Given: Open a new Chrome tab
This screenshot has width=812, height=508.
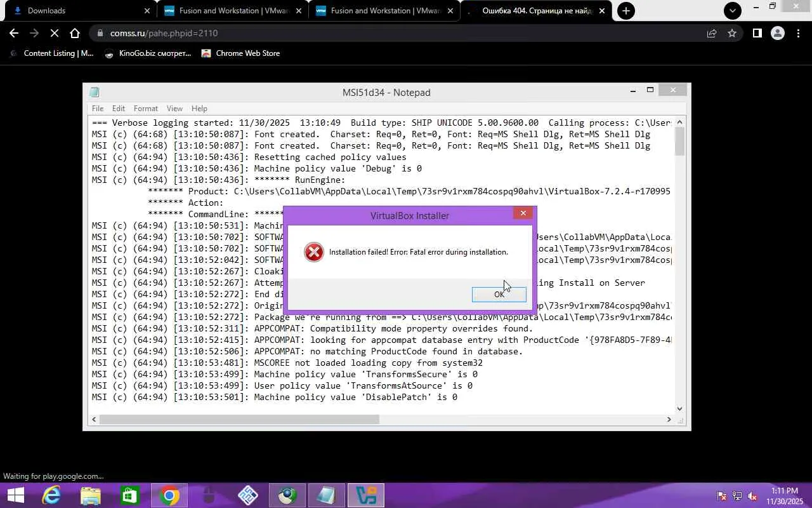Looking at the screenshot, I should [626, 11].
